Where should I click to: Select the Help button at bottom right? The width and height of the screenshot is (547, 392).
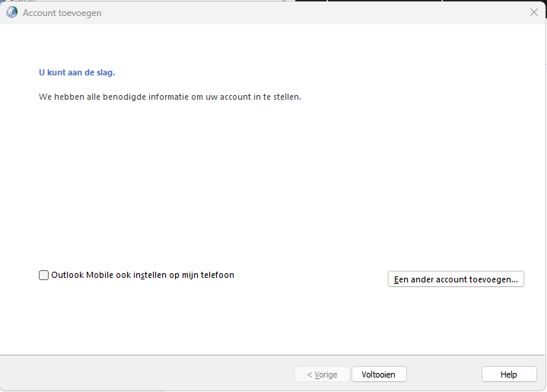click(508, 374)
